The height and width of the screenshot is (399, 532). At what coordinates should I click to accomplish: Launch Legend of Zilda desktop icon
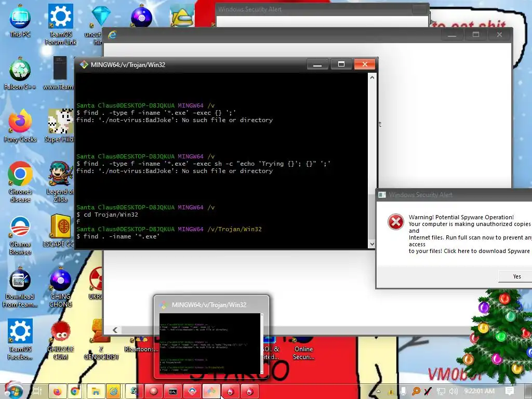pyautogui.click(x=60, y=181)
